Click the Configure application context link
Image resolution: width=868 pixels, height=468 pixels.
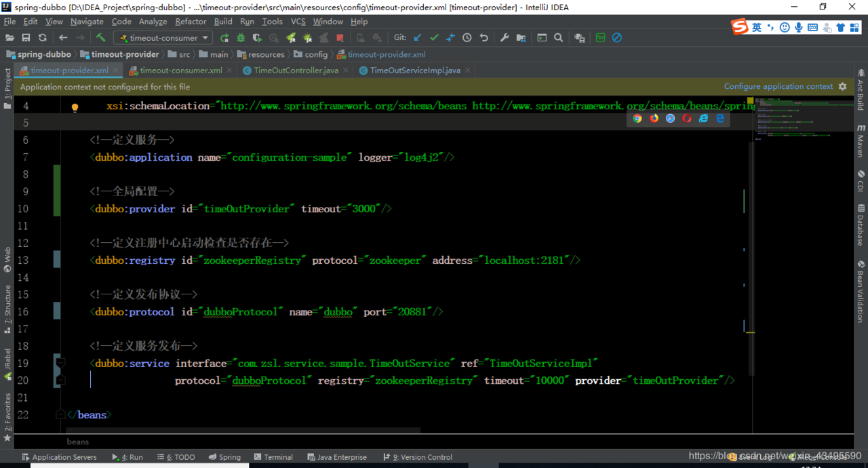(778, 86)
